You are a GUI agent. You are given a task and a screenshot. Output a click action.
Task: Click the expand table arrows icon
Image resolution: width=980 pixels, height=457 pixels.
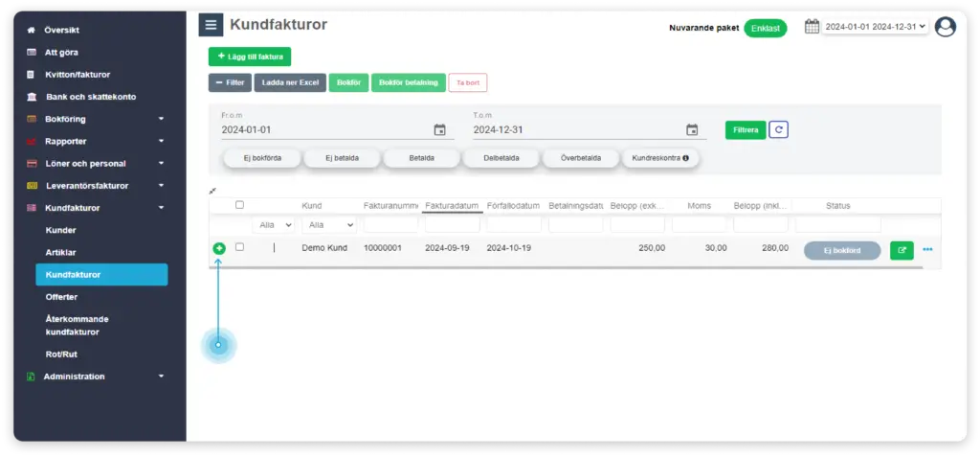pyautogui.click(x=212, y=191)
